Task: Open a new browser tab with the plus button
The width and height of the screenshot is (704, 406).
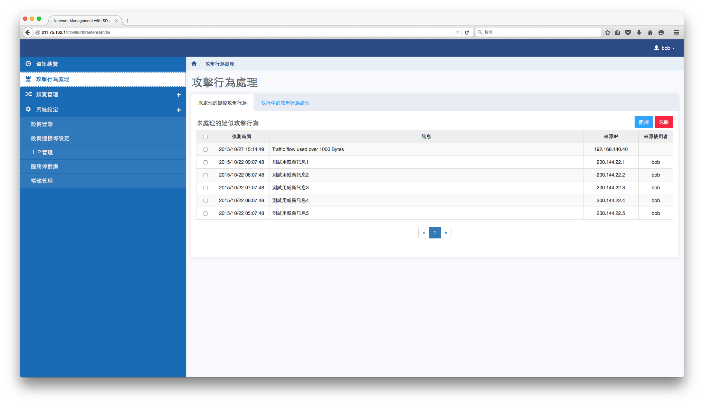Action: coord(128,20)
